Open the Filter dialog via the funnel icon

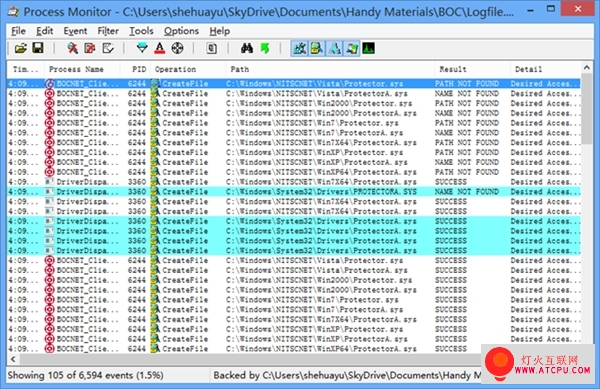click(x=142, y=49)
